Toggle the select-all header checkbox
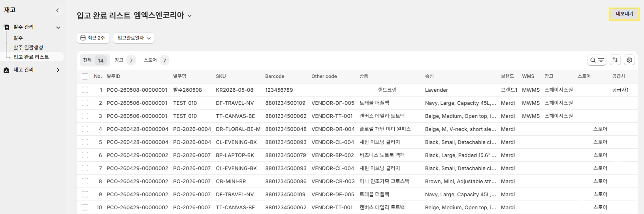The height and width of the screenshot is (214, 644). (x=85, y=76)
